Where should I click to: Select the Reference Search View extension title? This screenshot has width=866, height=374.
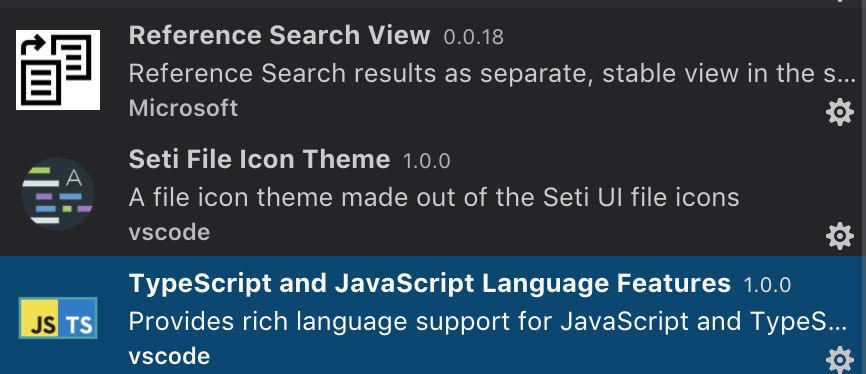[x=279, y=36]
